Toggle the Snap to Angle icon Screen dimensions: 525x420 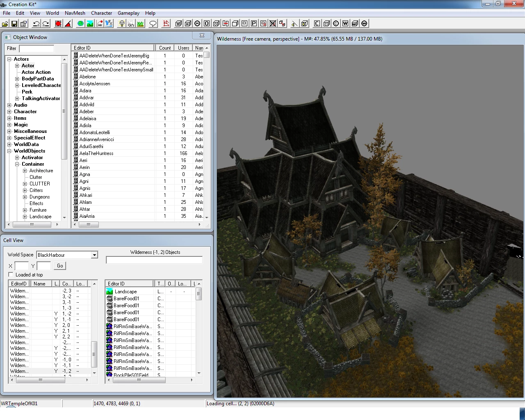pyautogui.click(x=68, y=24)
